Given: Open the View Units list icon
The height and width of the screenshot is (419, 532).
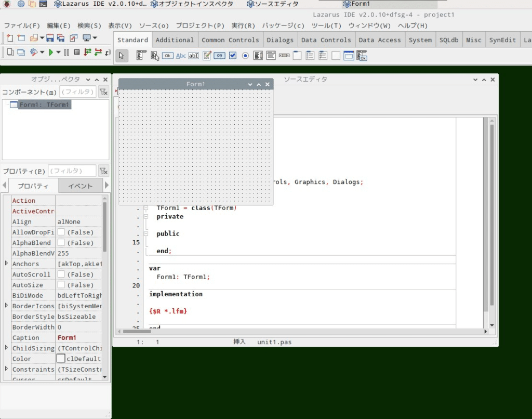Looking at the screenshot, I should click(x=10, y=53).
